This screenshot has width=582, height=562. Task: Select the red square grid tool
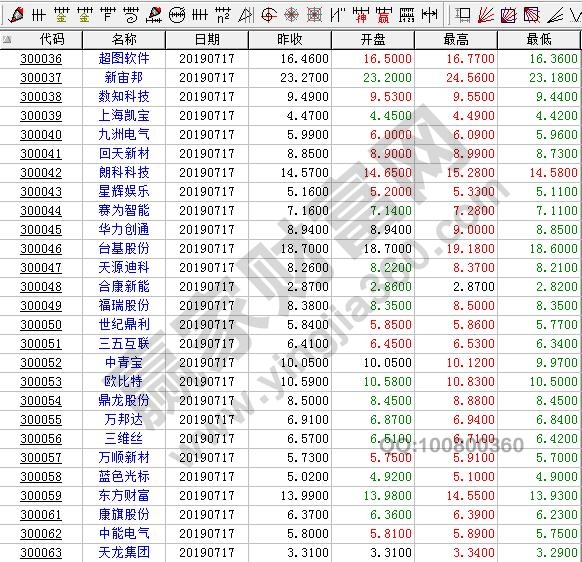click(x=315, y=15)
